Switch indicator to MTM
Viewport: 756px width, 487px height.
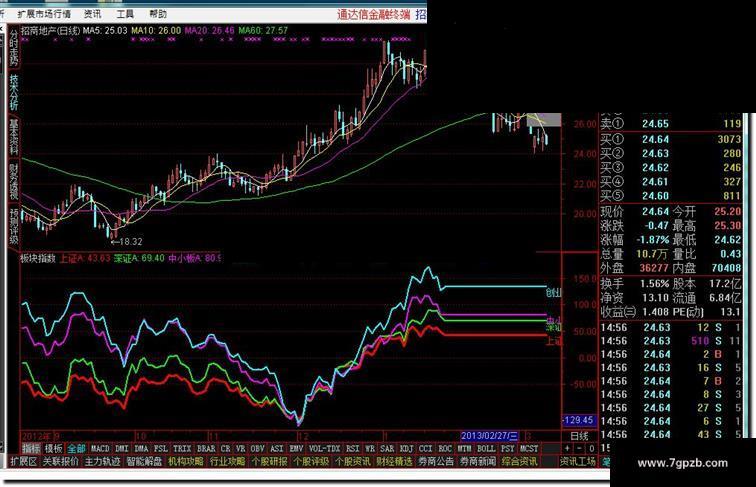click(464, 448)
